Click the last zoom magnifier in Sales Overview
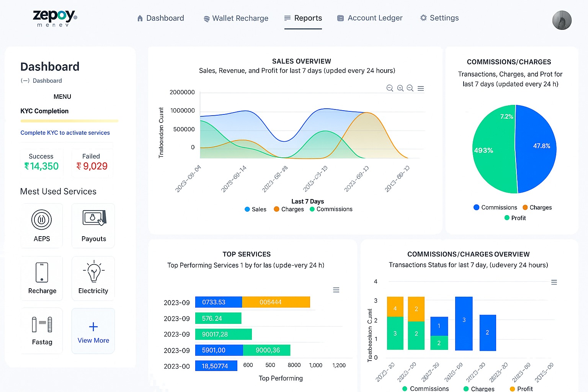This screenshot has width=588, height=392. coord(410,88)
